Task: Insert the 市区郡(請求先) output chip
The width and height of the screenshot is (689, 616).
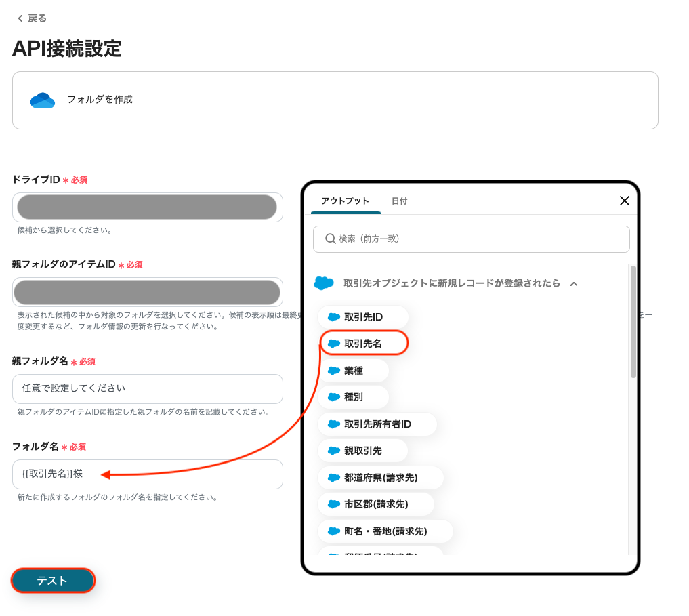Action: tap(376, 504)
